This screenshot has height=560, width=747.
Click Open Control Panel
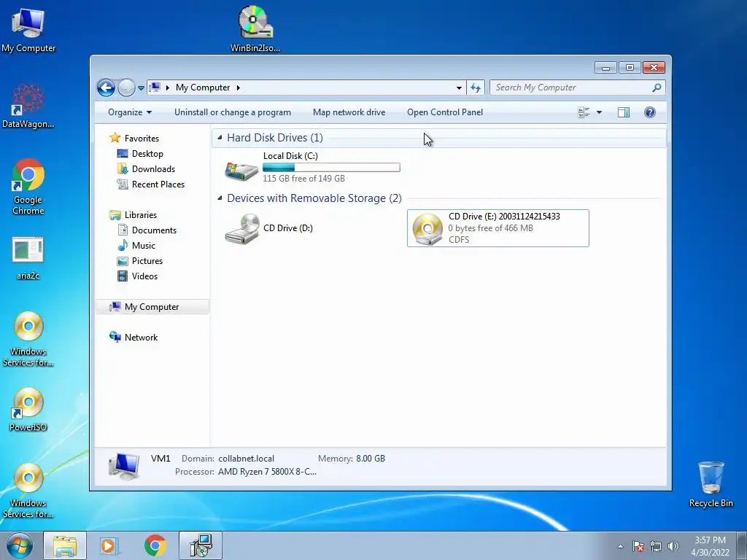(x=445, y=112)
